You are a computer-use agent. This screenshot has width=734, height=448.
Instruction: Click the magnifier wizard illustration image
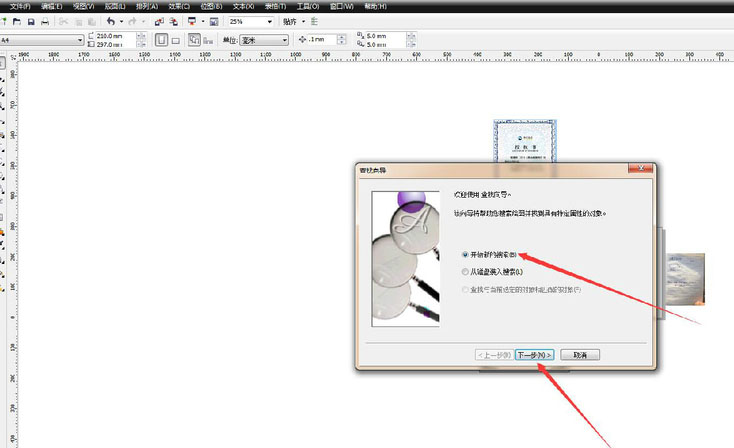pyautogui.click(x=405, y=258)
